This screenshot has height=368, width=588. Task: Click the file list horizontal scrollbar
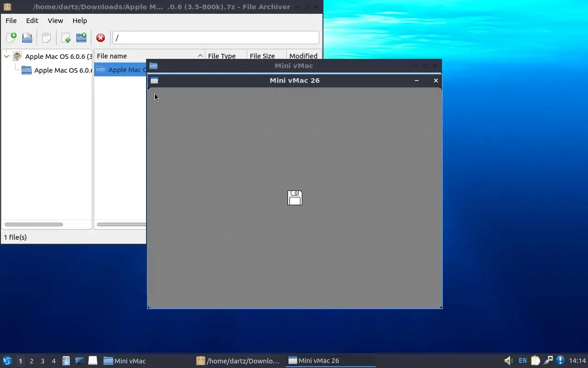pos(121,224)
